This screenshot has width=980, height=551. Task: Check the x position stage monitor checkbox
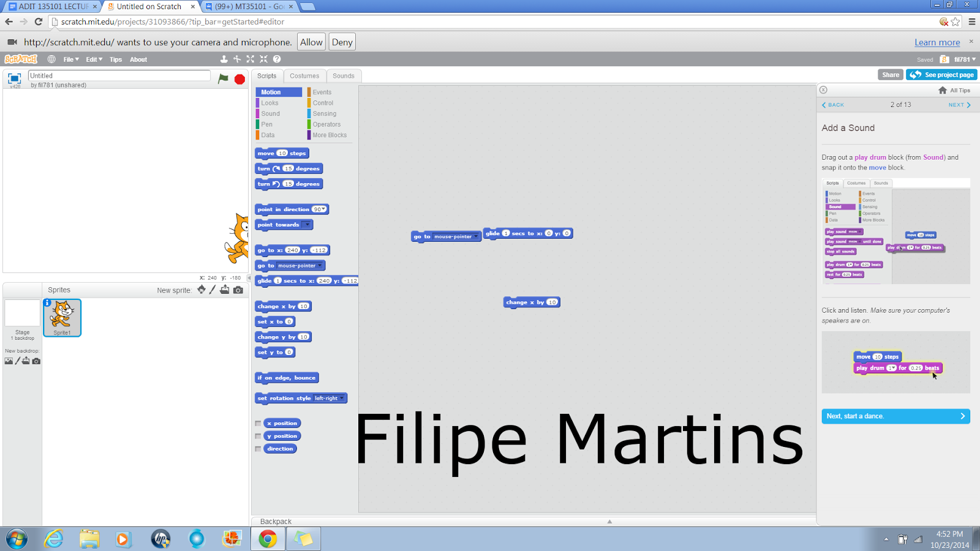click(258, 422)
